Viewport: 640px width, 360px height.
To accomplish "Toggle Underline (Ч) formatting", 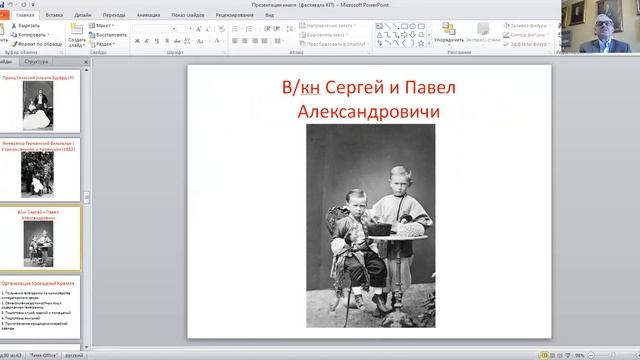I will click(157, 41).
